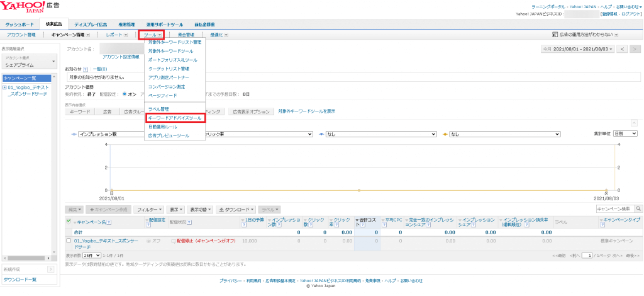Click the Yahoo! JAPAN 広告 logo

[30, 7]
